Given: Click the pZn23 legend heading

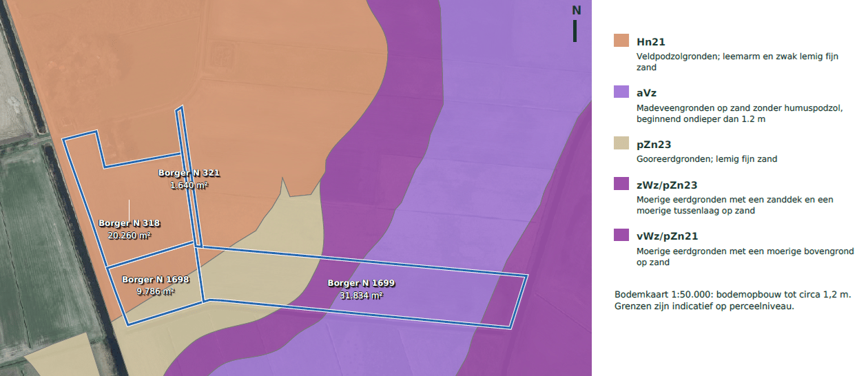Looking at the screenshot, I should [654, 144].
